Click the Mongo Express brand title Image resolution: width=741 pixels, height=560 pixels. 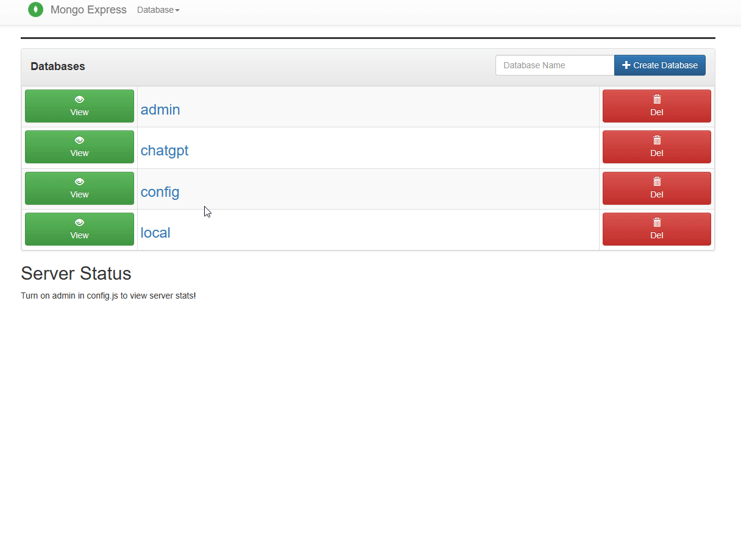pos(88,10)
